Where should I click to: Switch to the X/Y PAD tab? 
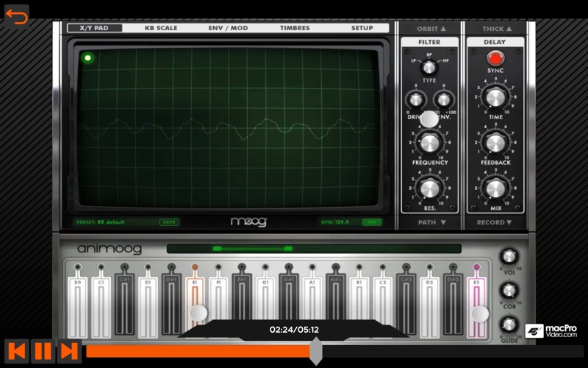94,28
